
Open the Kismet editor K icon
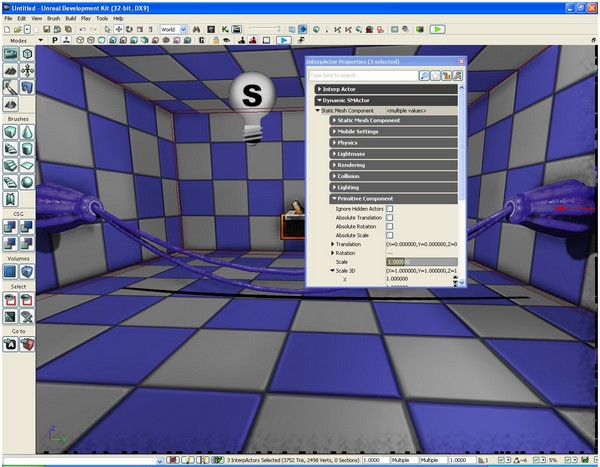click(x=225, y=29)
